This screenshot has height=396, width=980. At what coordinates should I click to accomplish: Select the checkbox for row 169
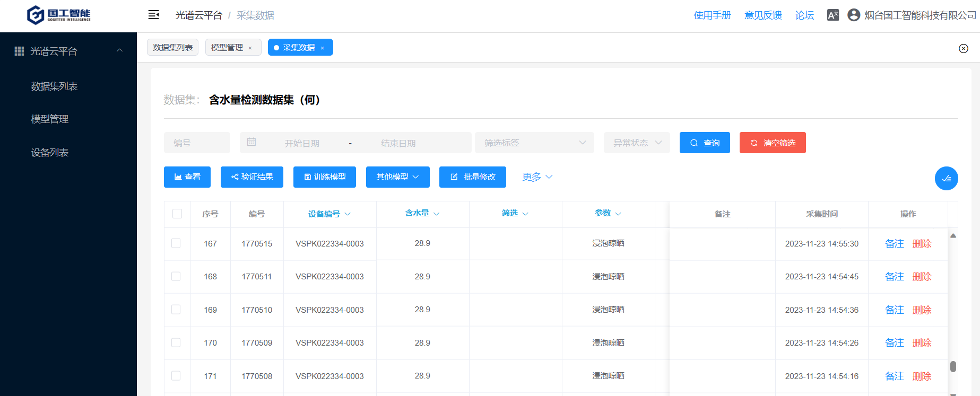coord(176,310)
